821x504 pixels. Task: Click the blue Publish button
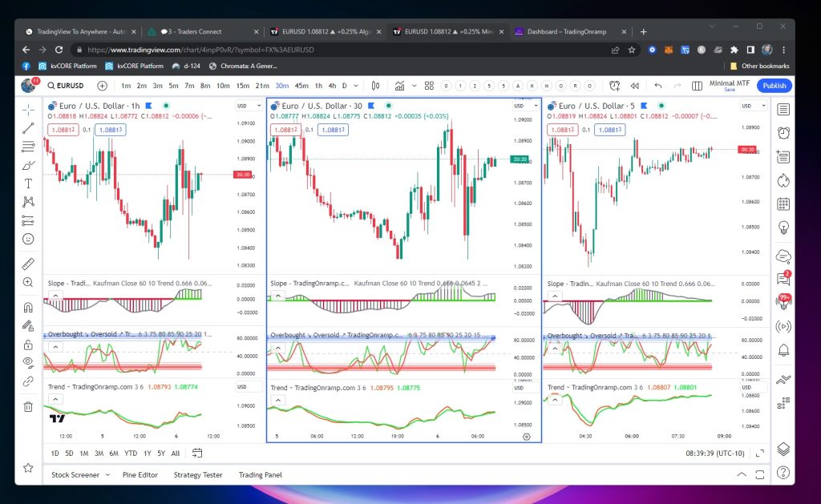774,86
